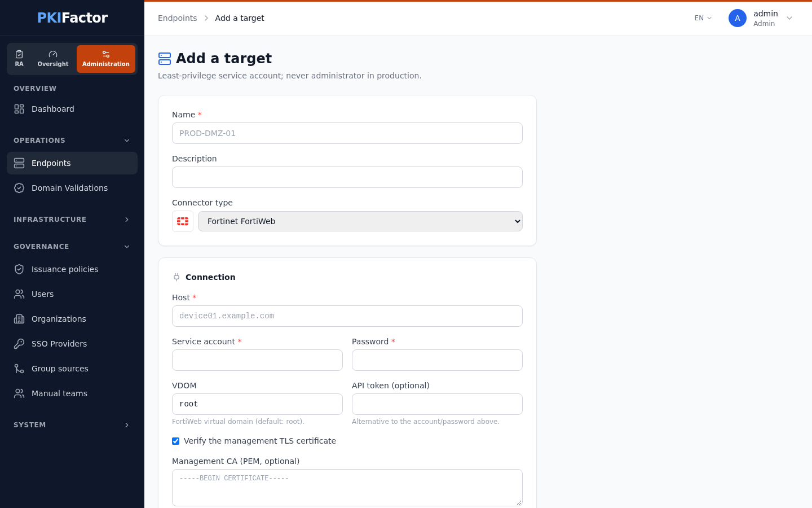Click the PKIFactor logo

(72, 18)
